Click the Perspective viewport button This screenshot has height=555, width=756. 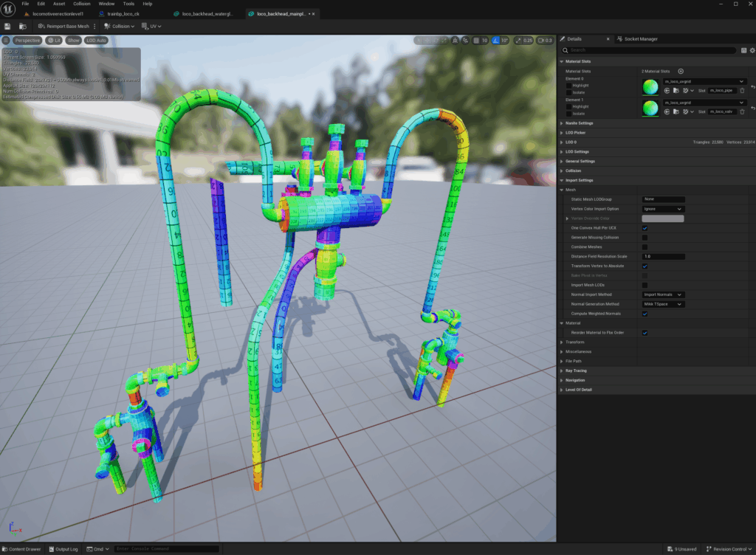coord(27,41)
